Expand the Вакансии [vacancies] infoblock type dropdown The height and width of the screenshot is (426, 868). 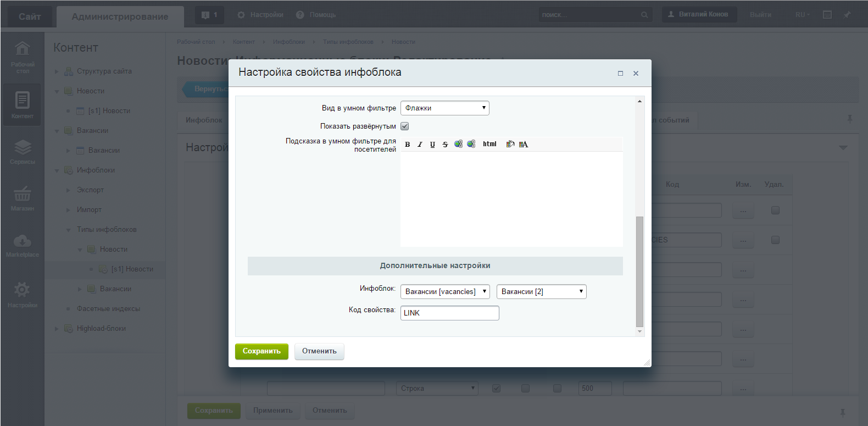pyautogui.click(x=444, y=292)
